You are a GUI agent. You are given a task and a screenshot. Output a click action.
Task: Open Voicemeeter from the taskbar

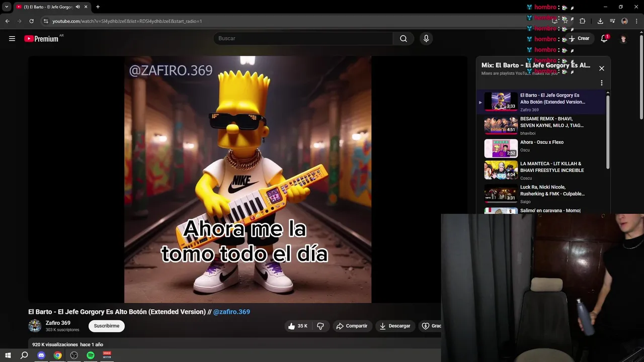click(107, 355)
